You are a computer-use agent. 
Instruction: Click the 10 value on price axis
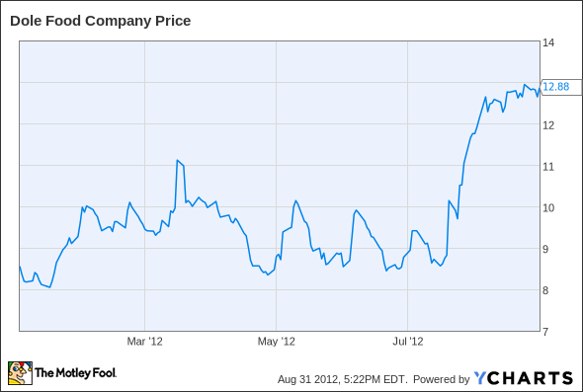tap(548, 207)
